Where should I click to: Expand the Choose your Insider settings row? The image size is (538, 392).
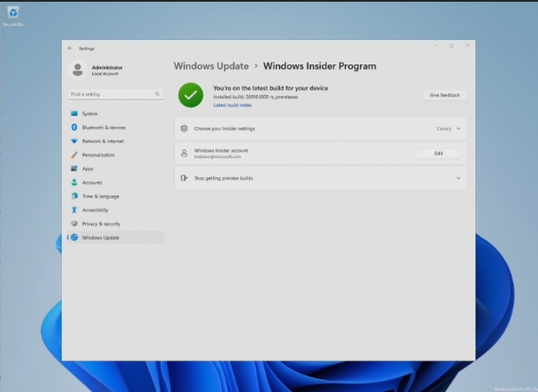321,129
